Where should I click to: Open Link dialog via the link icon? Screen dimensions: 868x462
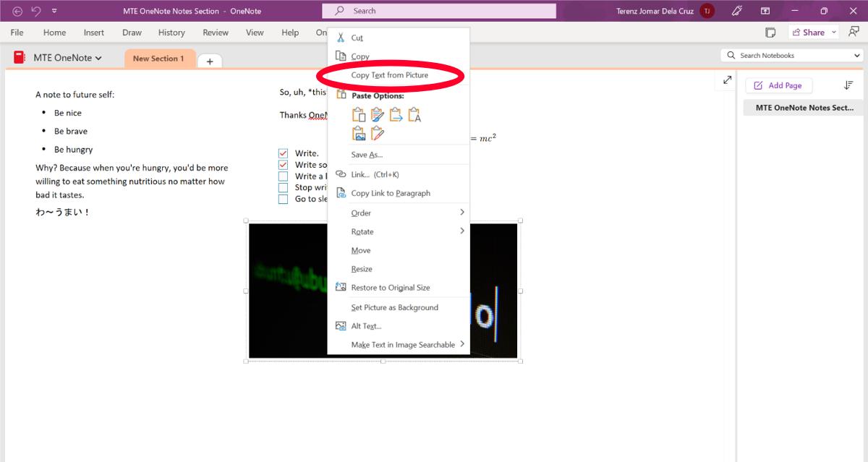click(340, 174)
